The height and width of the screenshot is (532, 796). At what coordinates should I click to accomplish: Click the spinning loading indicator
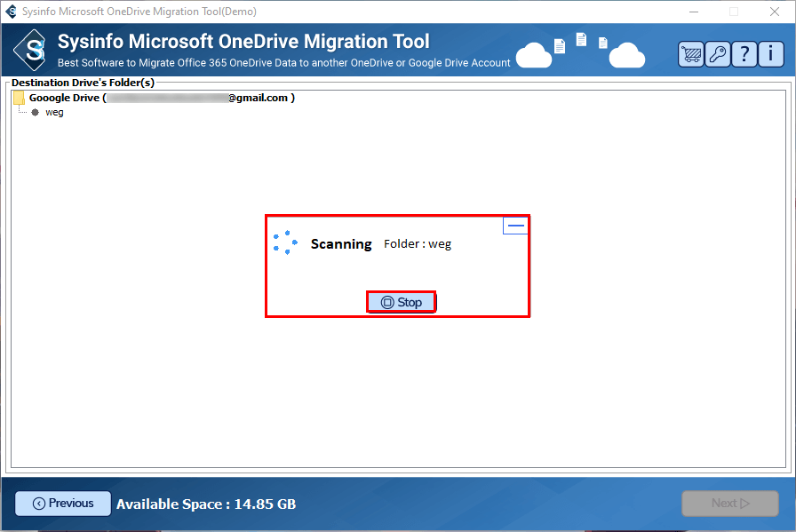(285, 242)
